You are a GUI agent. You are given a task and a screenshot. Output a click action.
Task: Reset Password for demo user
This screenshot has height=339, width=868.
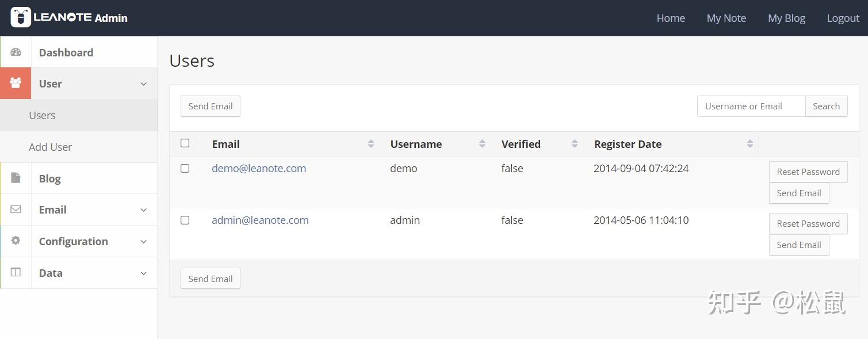point(808,172)
